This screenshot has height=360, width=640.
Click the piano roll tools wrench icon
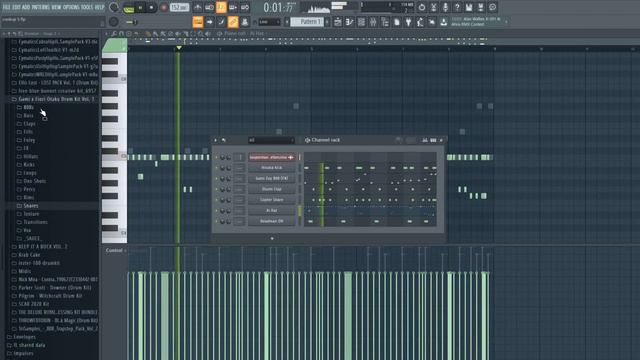pyautogui.click(x=114, y=34)
